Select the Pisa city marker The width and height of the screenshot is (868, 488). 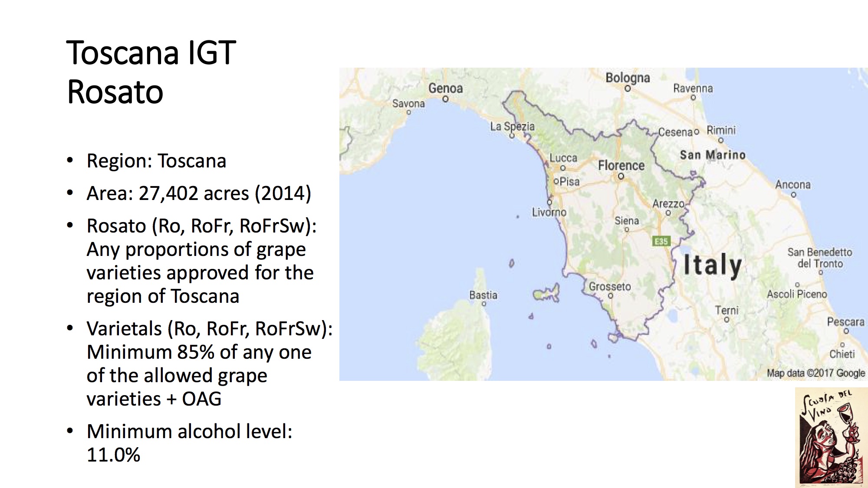click(x=556, y=181)
